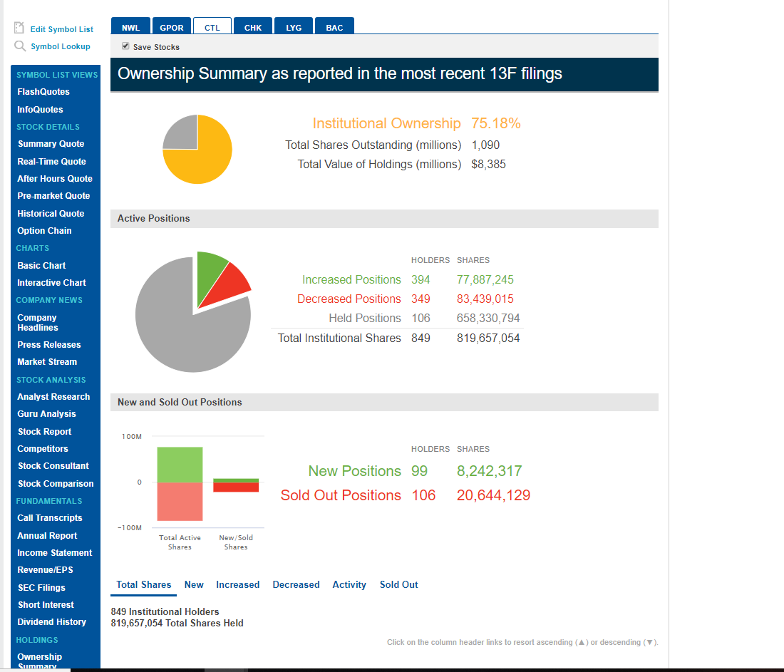Open the GPOR stock tab
784x672 pixels.
tap(172, 28)
